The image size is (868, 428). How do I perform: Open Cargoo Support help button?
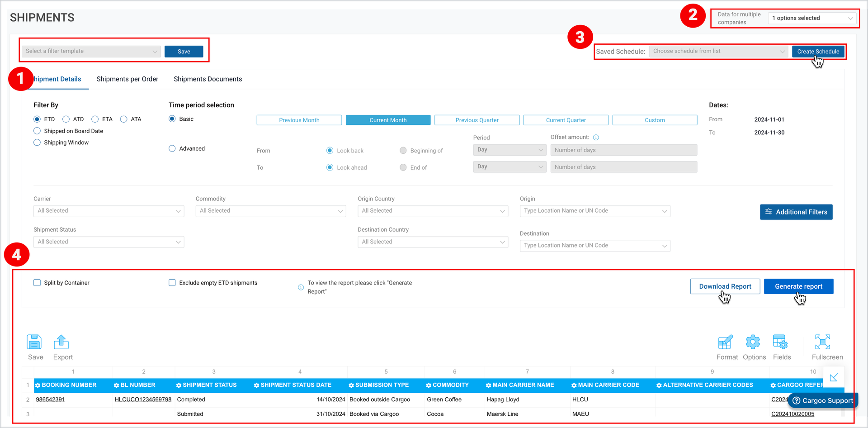[823, 400]
